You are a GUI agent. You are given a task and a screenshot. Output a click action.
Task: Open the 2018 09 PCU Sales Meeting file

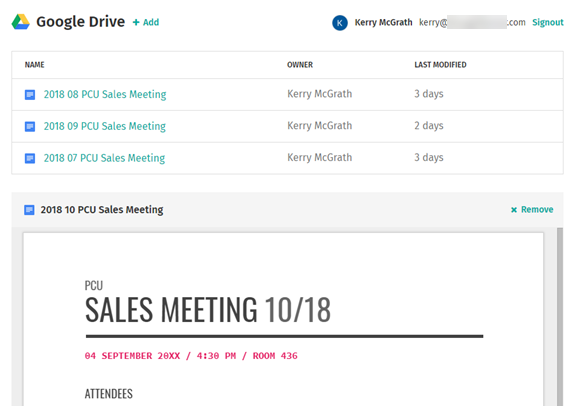click(x=105, y=127)
